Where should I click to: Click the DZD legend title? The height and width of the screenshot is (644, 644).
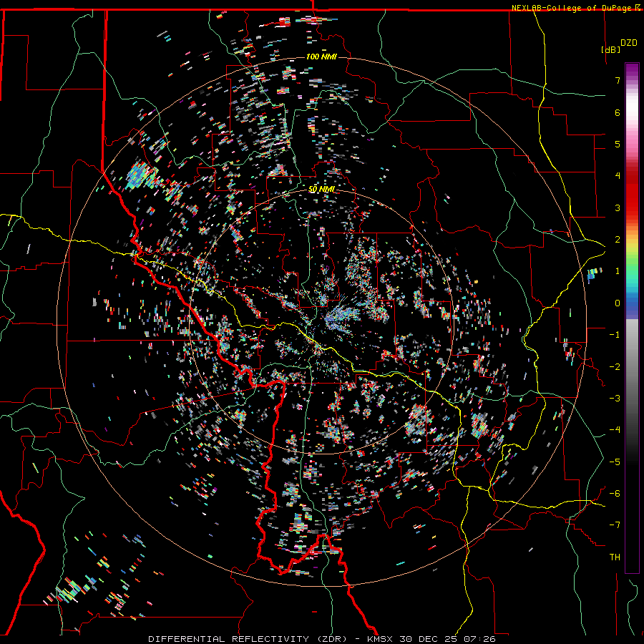(629, 43)
